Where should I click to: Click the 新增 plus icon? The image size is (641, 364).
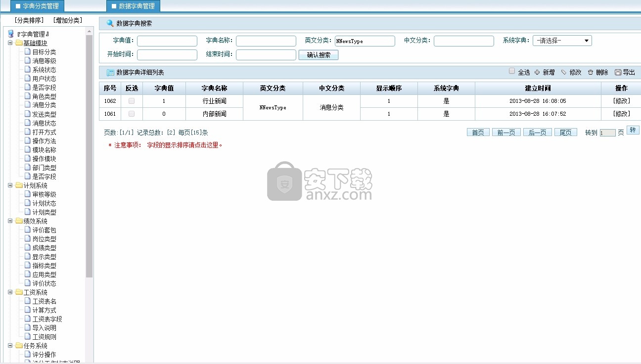point(537,72)
